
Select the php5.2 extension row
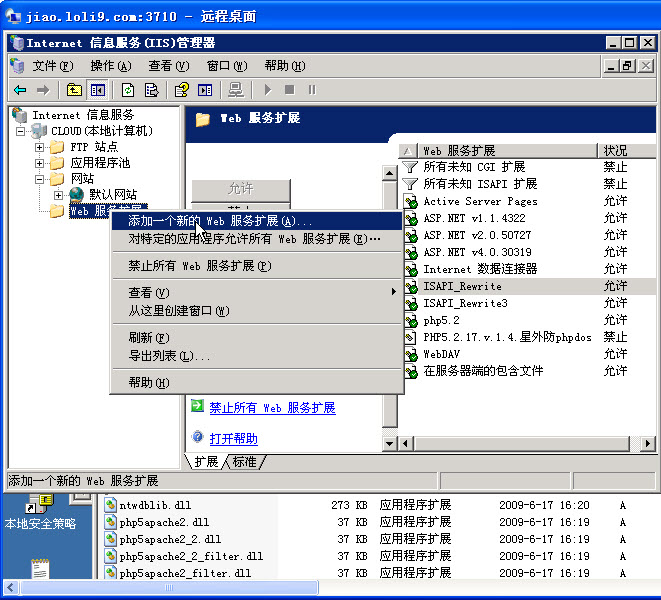click(x=529, y=320)
